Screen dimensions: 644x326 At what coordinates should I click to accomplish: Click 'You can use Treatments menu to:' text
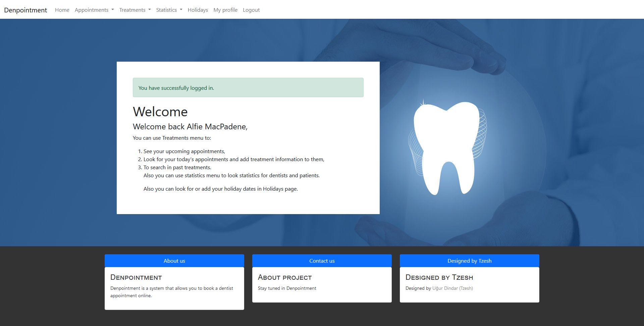(x=172, y=138)
